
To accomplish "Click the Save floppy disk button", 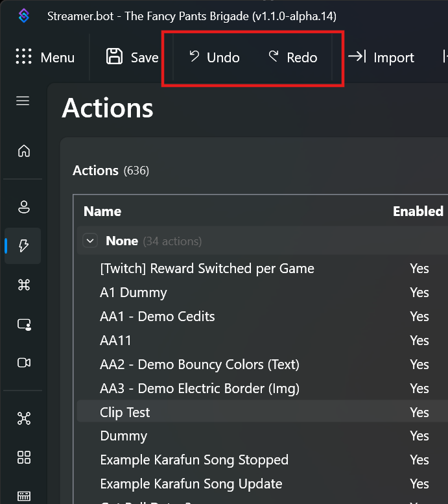I will point(132,57).
